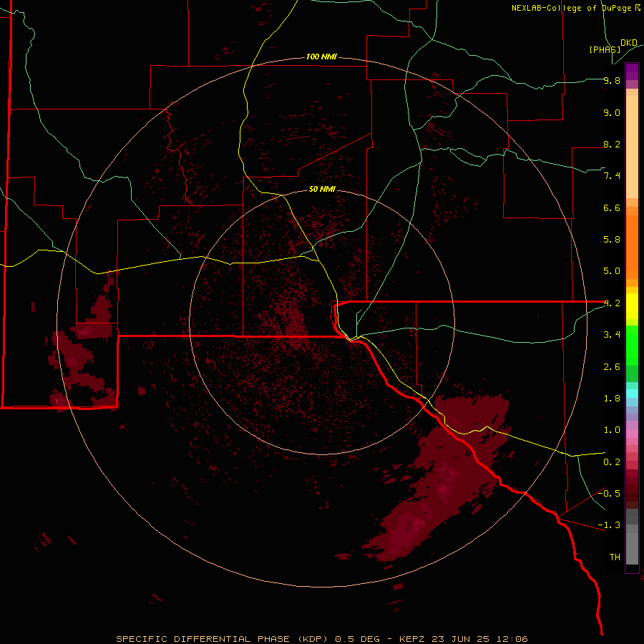644x644 pixels.
Task: Click the 9.0 value on the color scale
Action: 612,112
